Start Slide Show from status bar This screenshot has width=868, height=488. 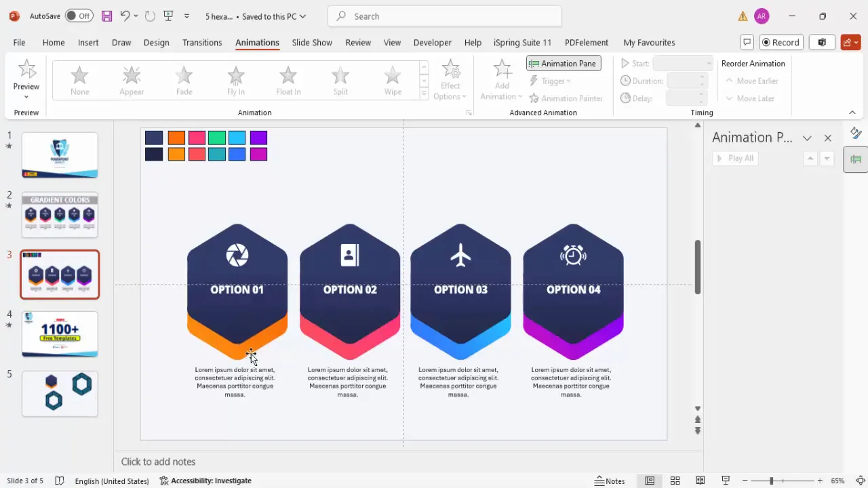pyautogui.click(x=725, y=481)
